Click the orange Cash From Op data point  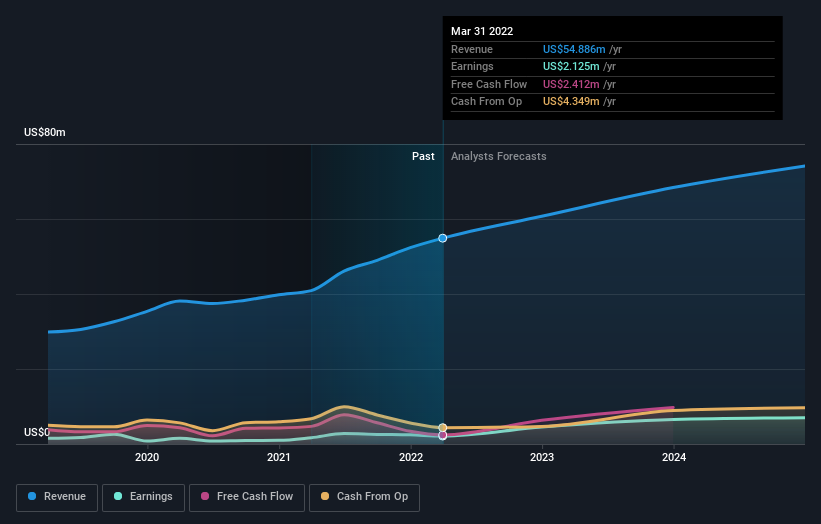coord(442,428)
